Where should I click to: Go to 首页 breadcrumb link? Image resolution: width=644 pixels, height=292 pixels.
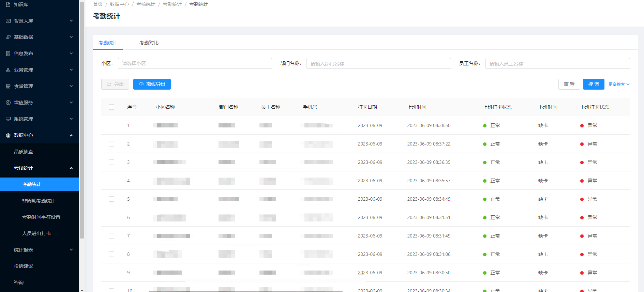pos(98,4)
